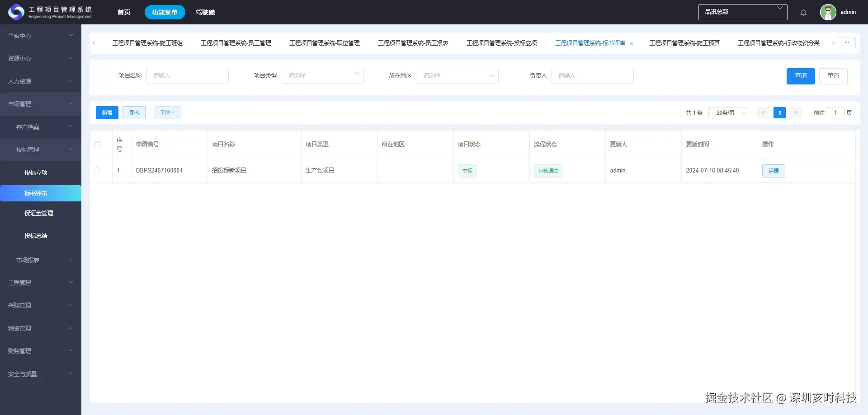The width and height of the screenshot is (868, 415).
Task: Collapse 投标管理 submenu
Action: click(41, 149)
